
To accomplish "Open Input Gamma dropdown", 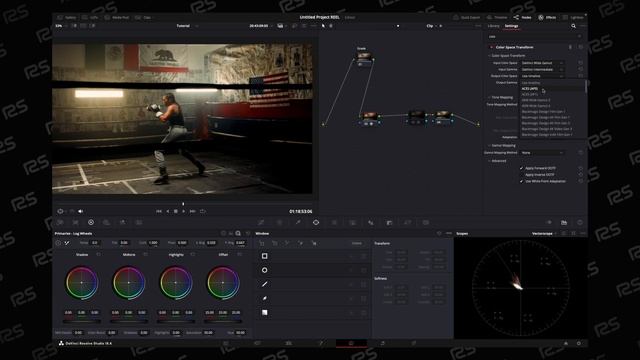I will click(542, 69).
